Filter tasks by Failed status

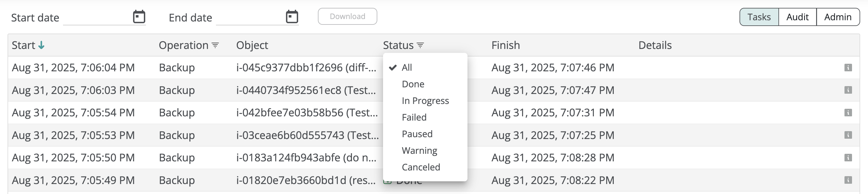pyautogui.click(x=414, y=117)
